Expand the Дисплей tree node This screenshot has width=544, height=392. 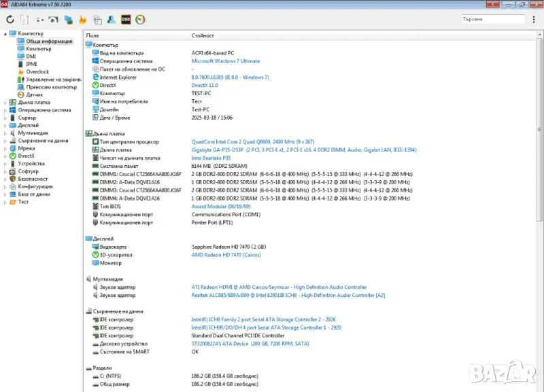(5, 126)
